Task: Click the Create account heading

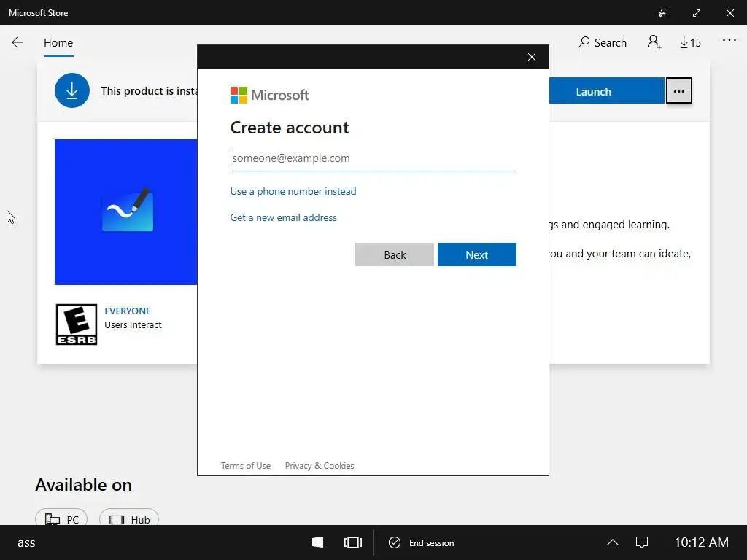Action: [290, 128]
